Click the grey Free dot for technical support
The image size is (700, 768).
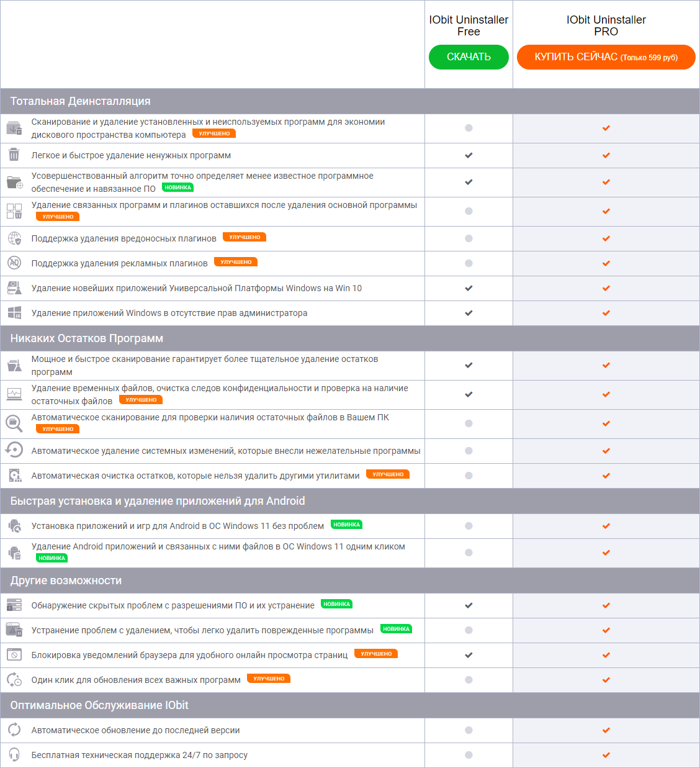(469, 755)
